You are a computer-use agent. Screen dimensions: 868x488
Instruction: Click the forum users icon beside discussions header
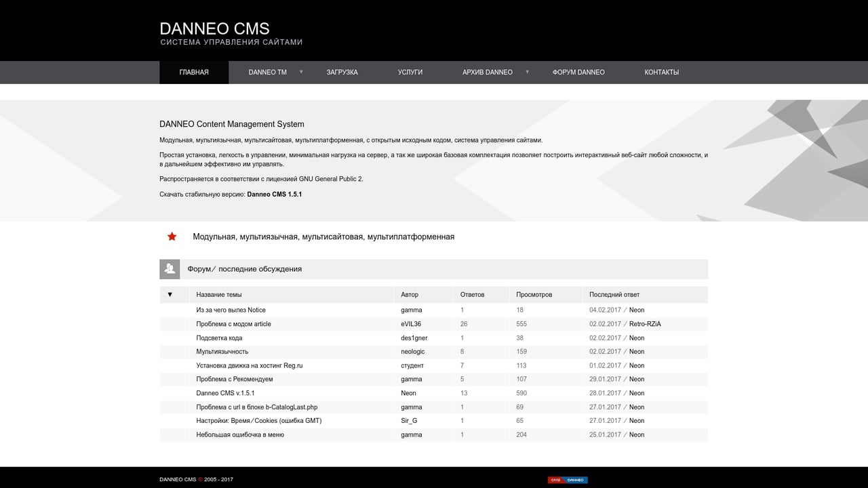[x=170, y=268]
